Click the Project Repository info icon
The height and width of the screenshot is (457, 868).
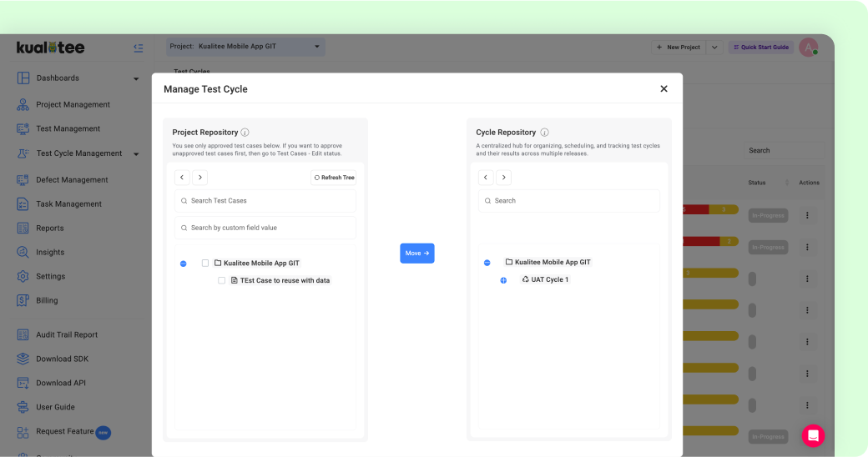point(245,133)
